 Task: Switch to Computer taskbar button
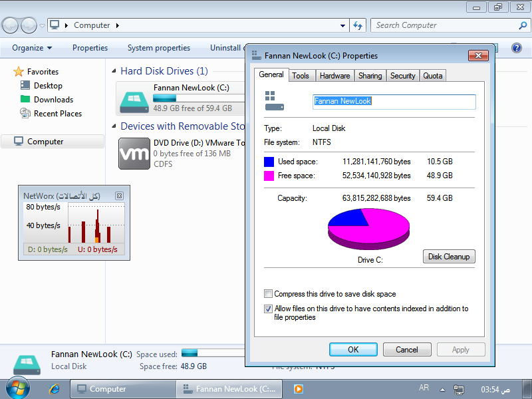click(x=122, y=389)
